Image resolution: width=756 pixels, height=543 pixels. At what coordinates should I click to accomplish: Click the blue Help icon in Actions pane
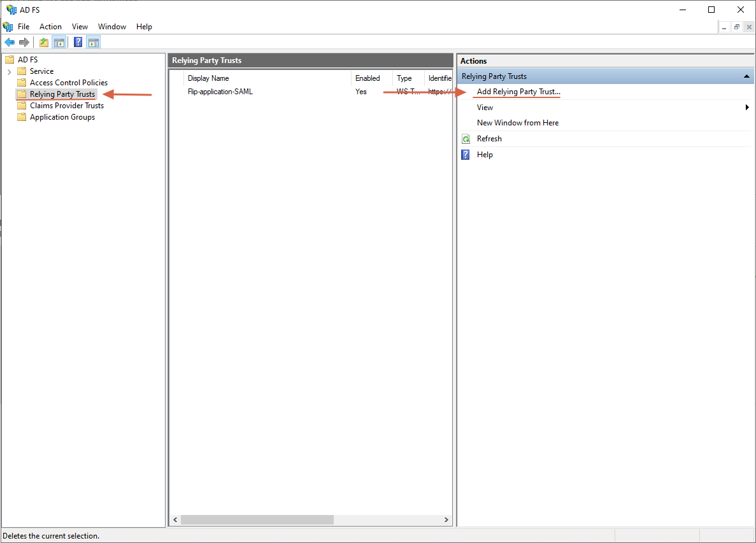click(466, 155)
